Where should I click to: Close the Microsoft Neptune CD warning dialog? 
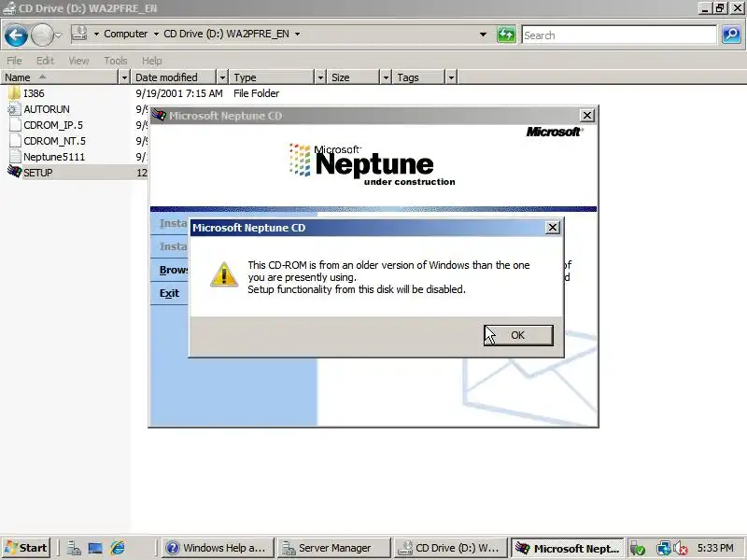(552, 228)
